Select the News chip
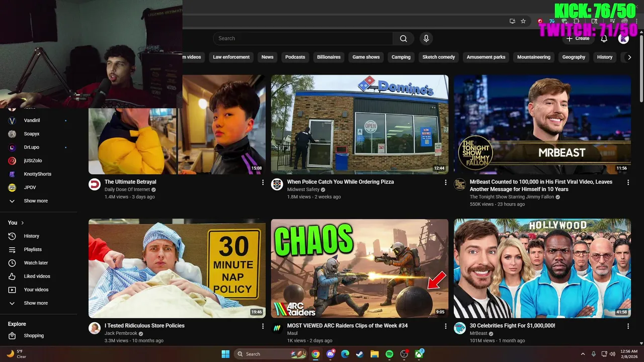644x362 pixels. click(x=267, y=57)
